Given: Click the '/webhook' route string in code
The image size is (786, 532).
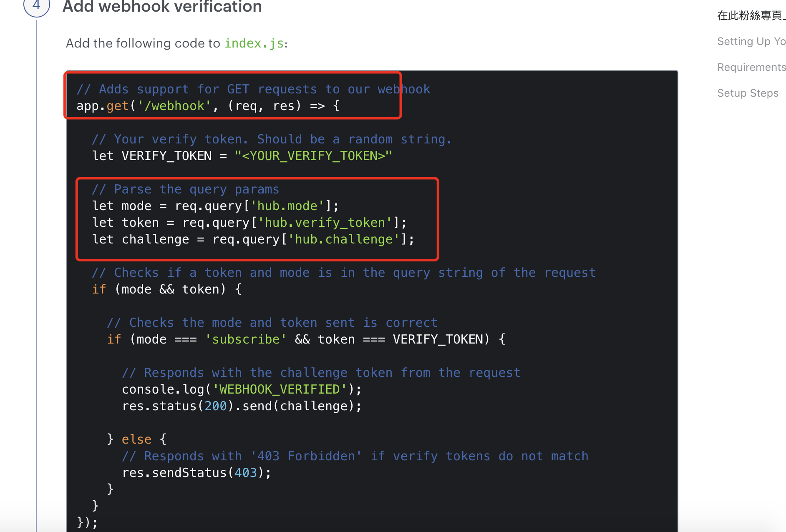Looking at the screenshot, I should tap(175, 105).
